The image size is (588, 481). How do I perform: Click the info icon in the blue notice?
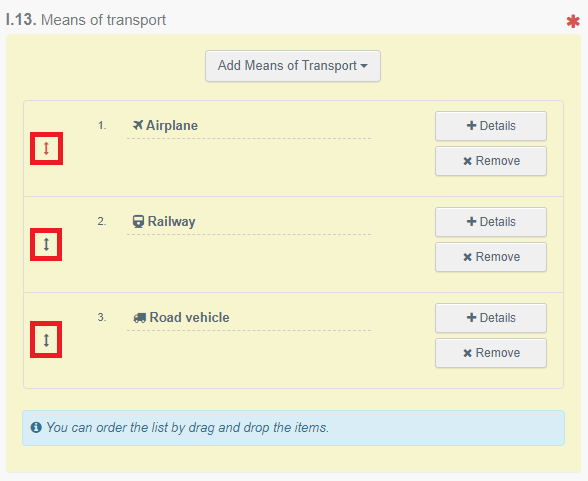[36, 427]
